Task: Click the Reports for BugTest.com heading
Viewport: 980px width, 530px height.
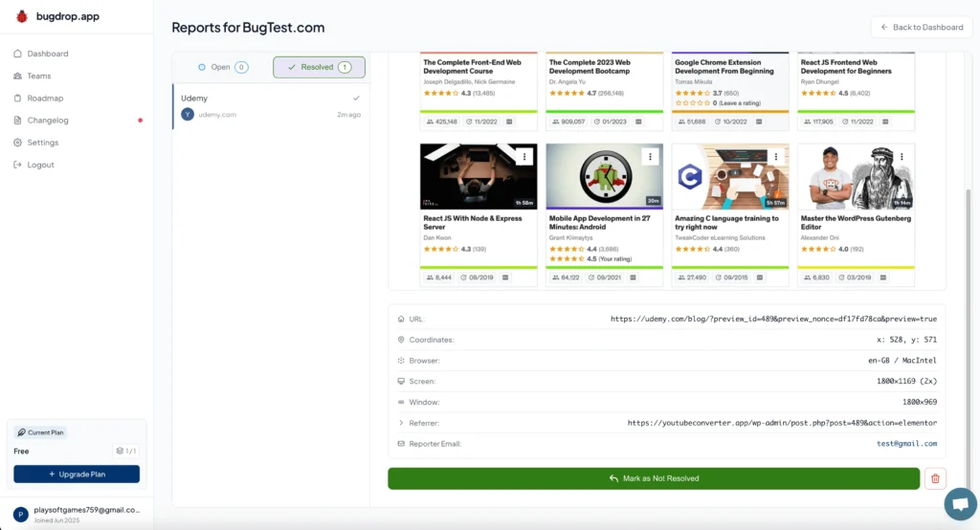Action: click(x=248, y=28)
